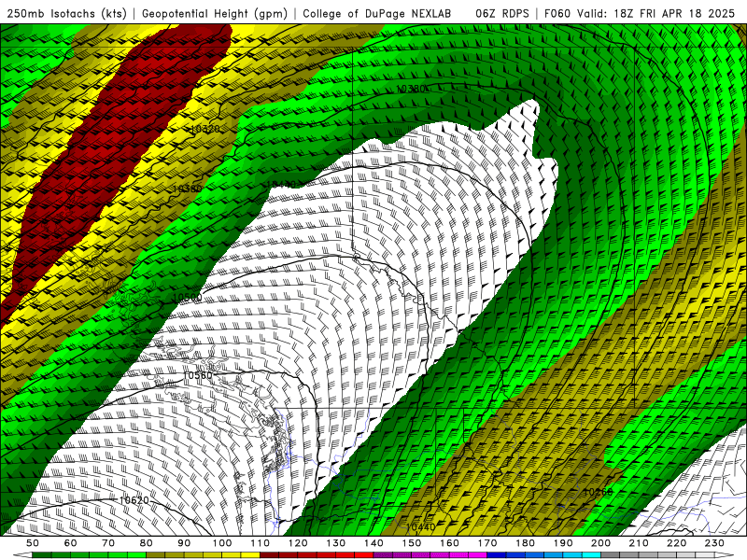Click the 200 value on the color scale

point(601,543)
